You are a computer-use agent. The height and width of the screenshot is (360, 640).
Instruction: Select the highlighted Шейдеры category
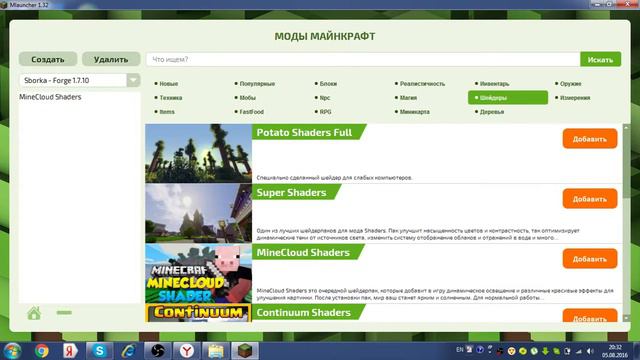click(508, 98)
